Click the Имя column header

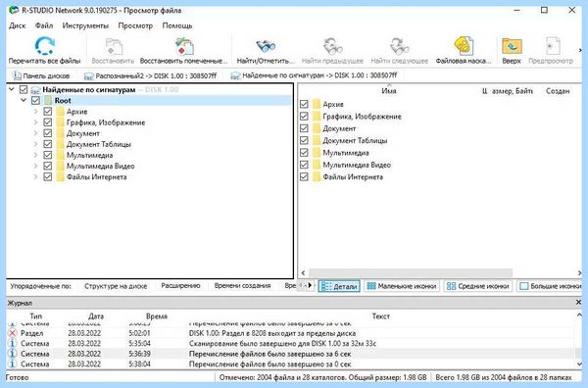[x=389, y=91]
